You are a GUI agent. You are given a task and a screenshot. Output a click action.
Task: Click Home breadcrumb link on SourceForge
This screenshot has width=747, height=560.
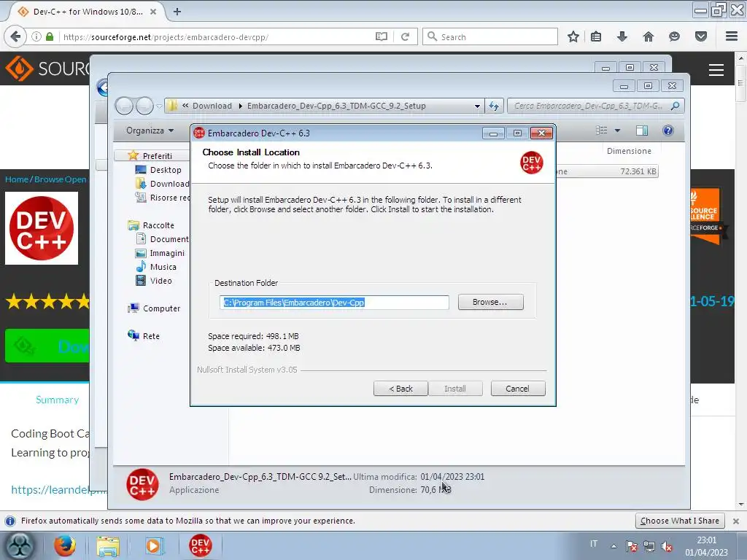(17, 179)
